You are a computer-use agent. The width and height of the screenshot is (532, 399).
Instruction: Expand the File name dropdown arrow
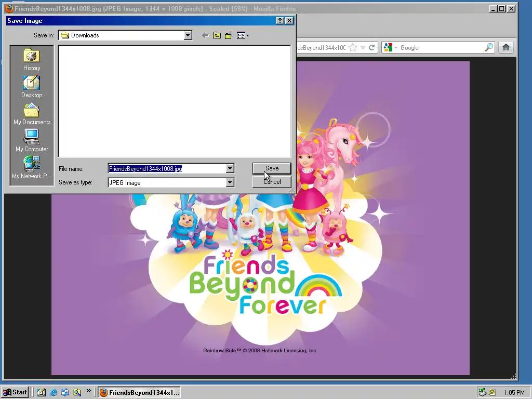click(230, 169)
